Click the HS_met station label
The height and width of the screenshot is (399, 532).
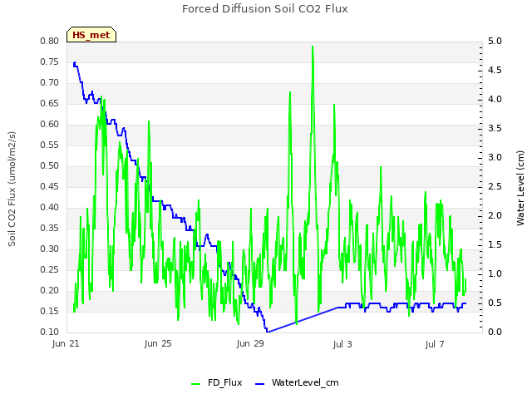pos(91,35)
